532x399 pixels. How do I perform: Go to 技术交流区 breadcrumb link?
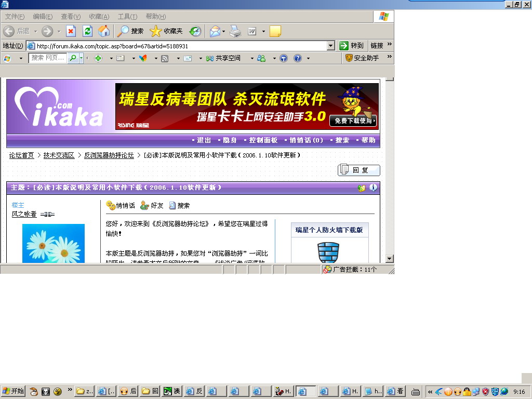point(59,155)
